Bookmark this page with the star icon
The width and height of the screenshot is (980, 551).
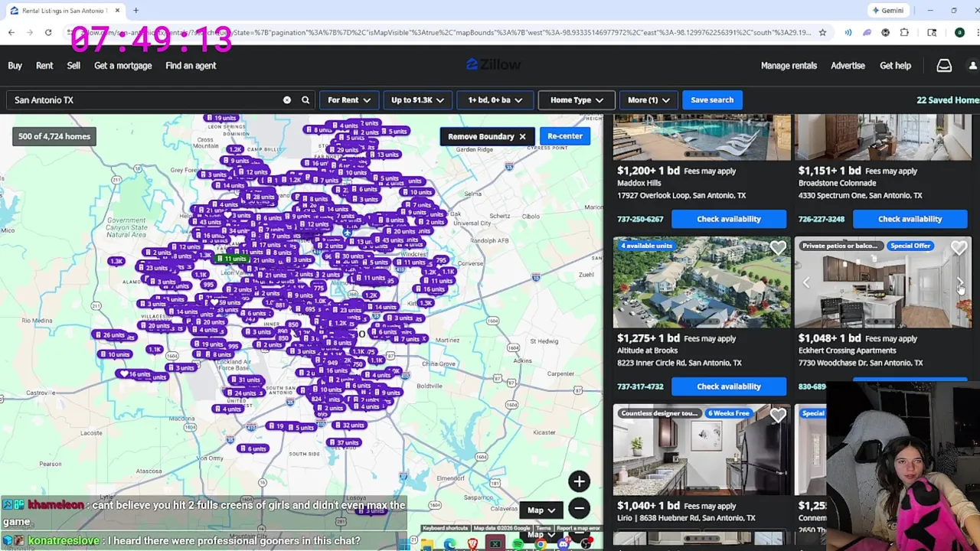(822, 33)
